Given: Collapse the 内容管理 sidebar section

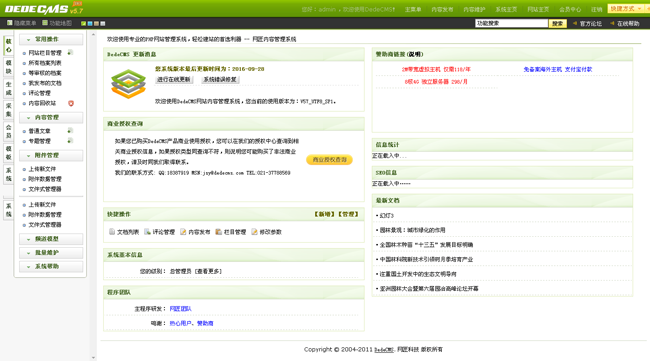Looking at the screenshot, I should (51, 118).
